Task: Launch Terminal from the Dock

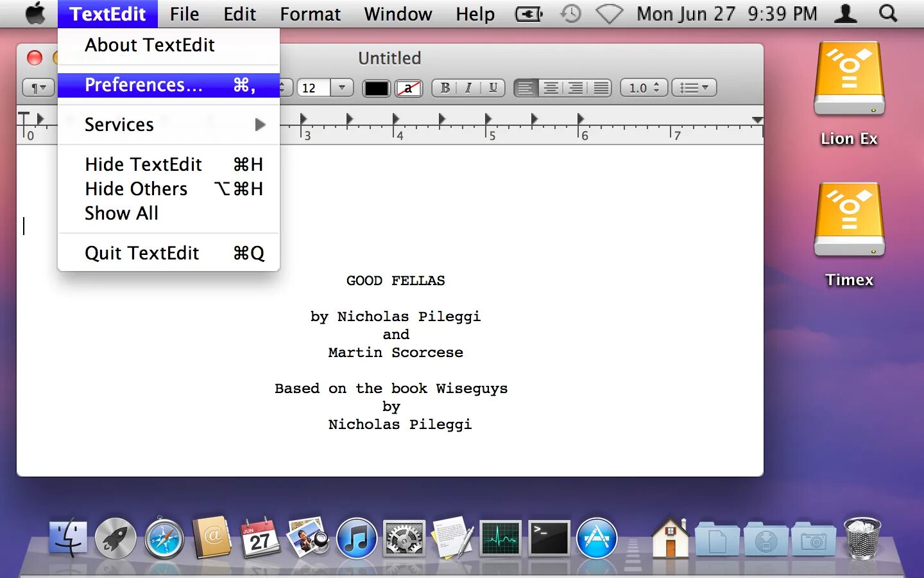Action: point(549,538)
